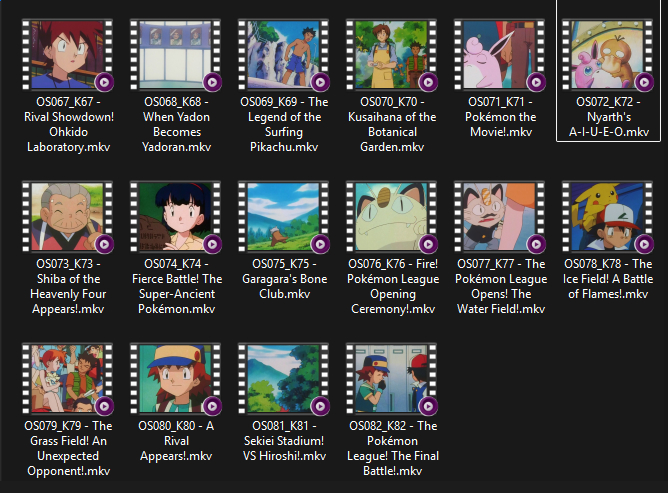Select the OS076_K76 Opening Ceremony thumbnail
668x493 pixels.
click(392, 216)
